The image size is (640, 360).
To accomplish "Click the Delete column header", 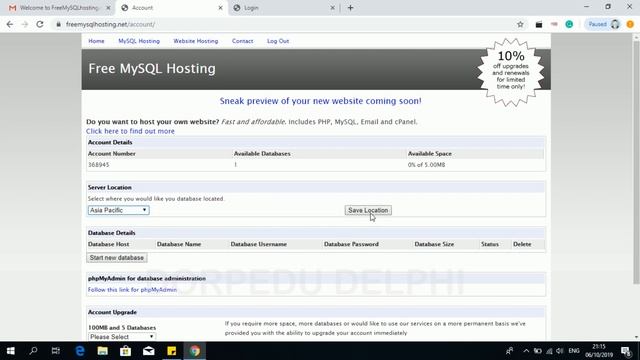I will click(x=522, y=244).
